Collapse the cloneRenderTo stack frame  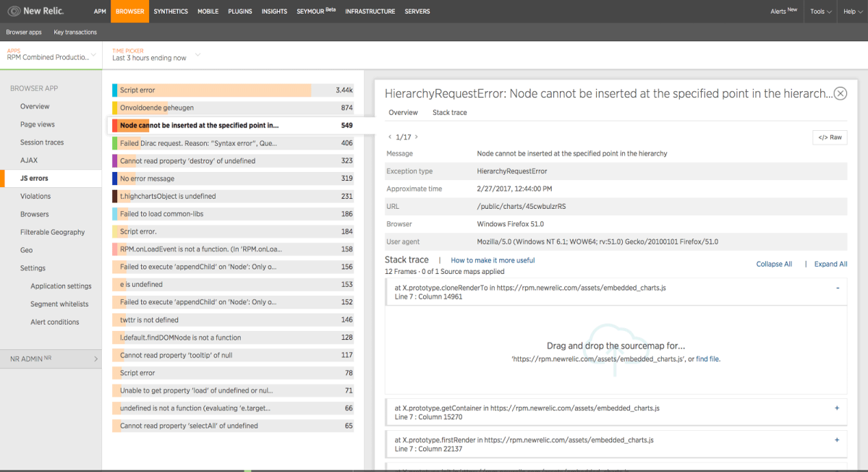(x=838, y=288)
